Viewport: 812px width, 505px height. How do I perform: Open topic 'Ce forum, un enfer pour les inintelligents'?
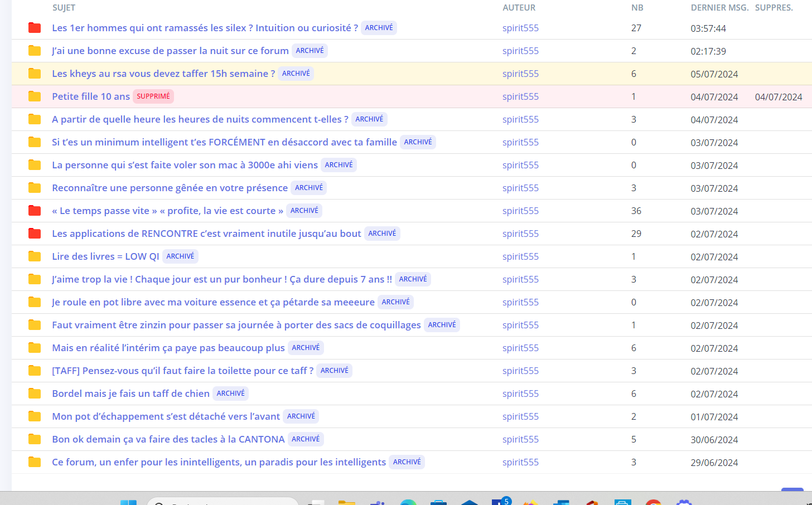click(219, 462)
